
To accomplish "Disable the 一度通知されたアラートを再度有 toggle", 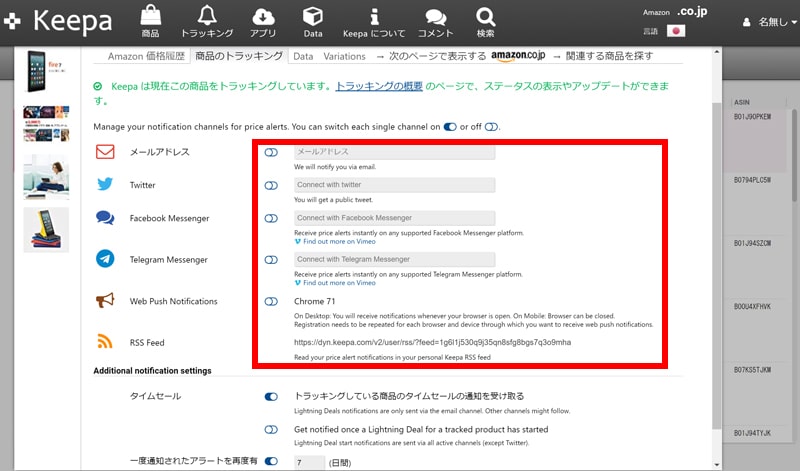I will [x=271, y=461].
